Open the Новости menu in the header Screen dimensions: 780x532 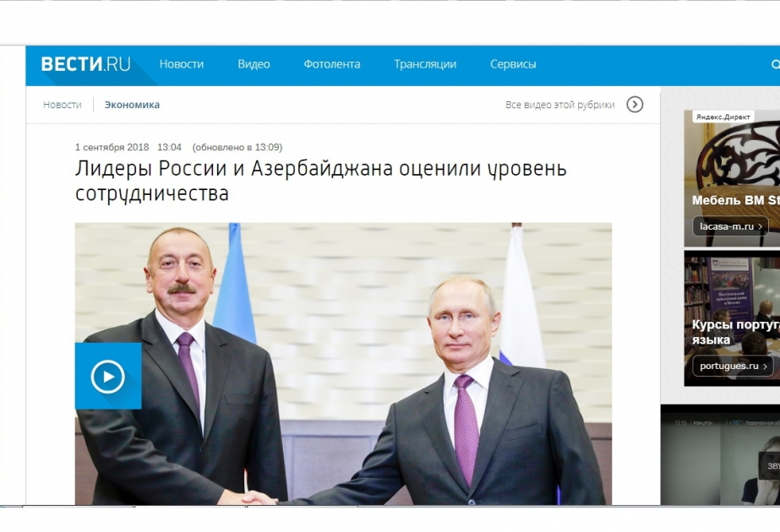182,64
